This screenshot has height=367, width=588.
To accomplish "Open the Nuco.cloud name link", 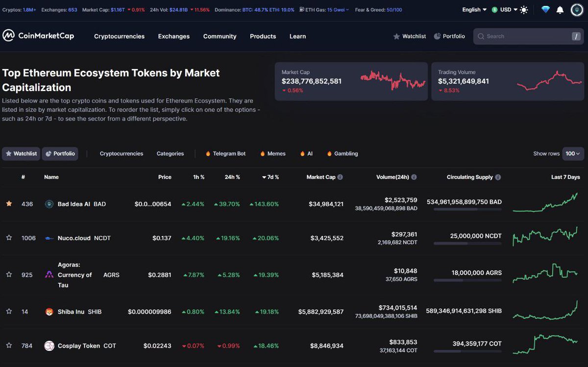I will [x=74, y=238].
